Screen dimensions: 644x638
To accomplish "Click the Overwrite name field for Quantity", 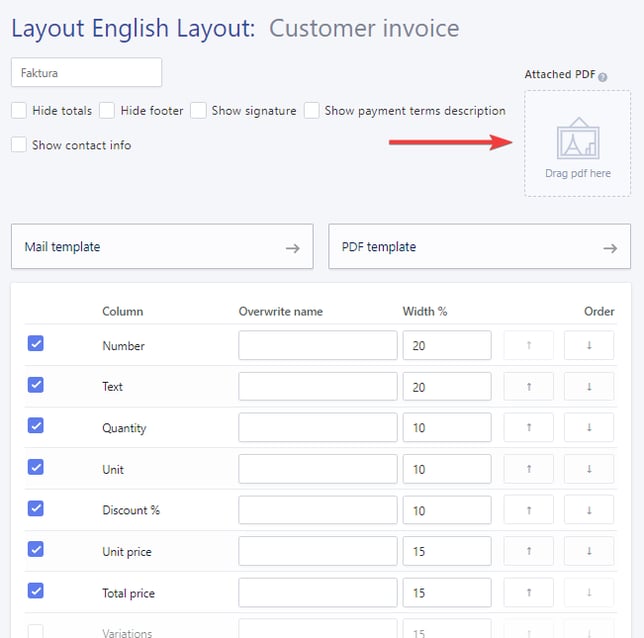I will tap(317, 428).
